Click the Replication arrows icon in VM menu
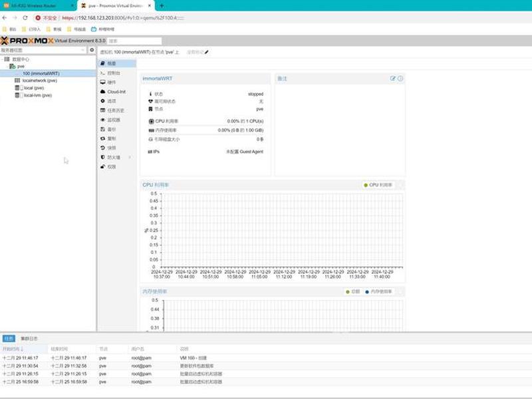Screen dimensions: 532x399 point(103,138)
